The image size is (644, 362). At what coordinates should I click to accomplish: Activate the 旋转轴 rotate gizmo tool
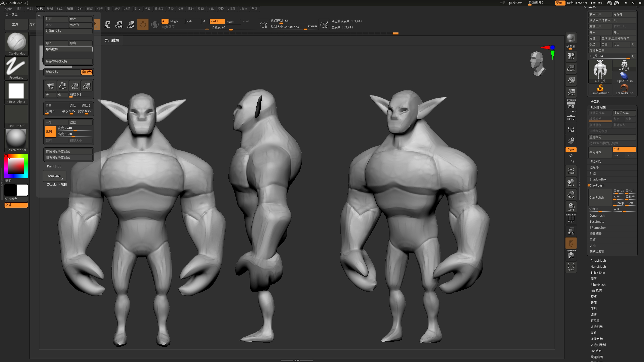tap(131, 24)
